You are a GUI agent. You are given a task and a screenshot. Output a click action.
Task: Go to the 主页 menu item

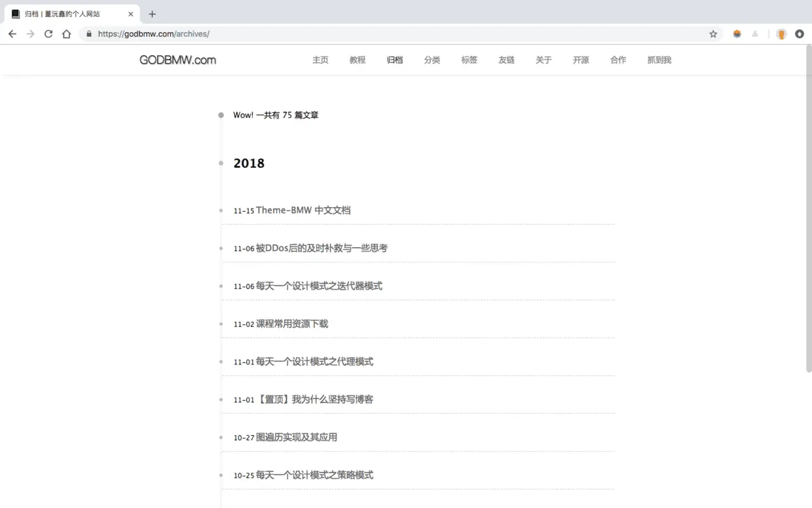click(x=320, y=60)
